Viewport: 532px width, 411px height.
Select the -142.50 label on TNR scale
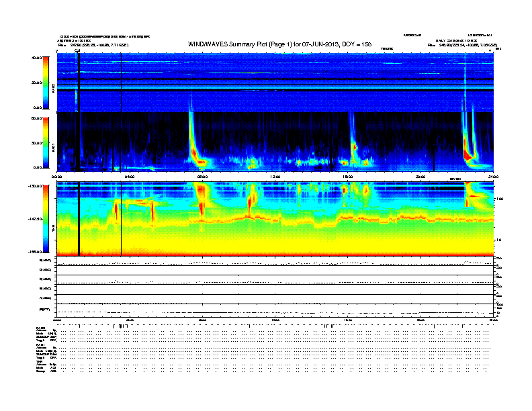tap(35, 219)
